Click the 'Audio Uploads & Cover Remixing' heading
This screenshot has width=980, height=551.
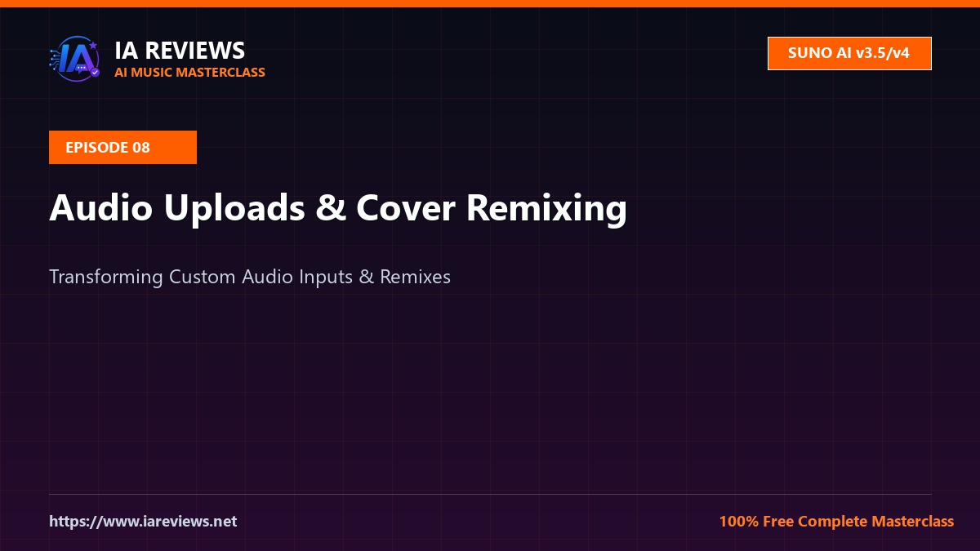(x=338, y=207)
